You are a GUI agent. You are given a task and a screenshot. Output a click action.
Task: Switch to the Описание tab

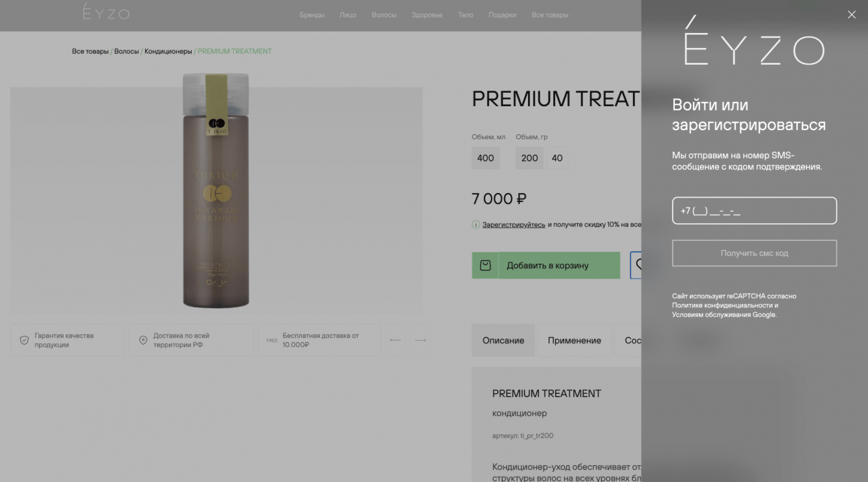503,340
